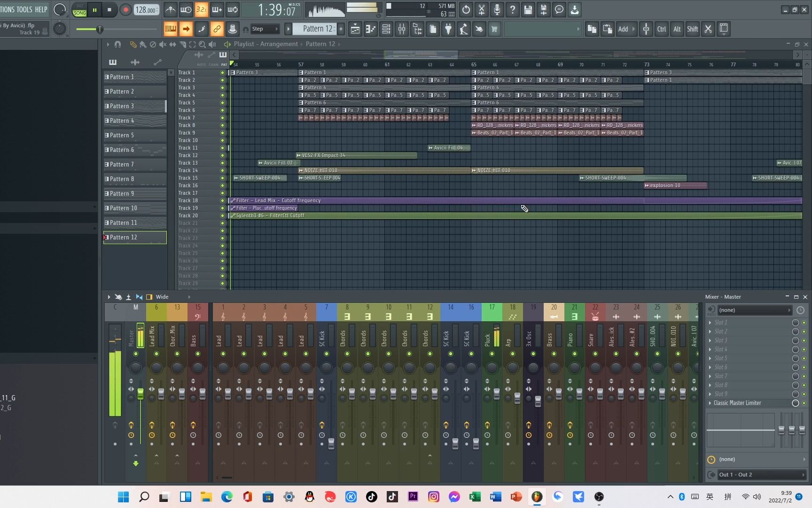The image size is (812, 508).
Task: Open help with question mark icon
Action: tap(513, 9)
